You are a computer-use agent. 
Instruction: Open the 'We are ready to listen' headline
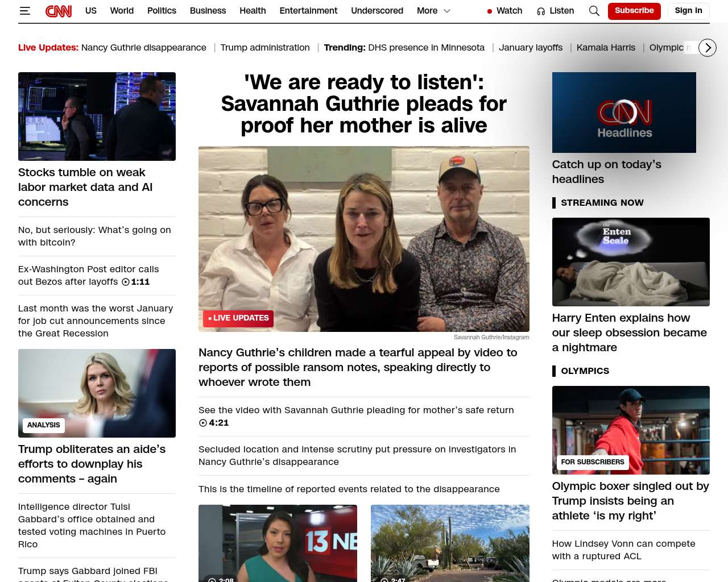pos(364,104)
